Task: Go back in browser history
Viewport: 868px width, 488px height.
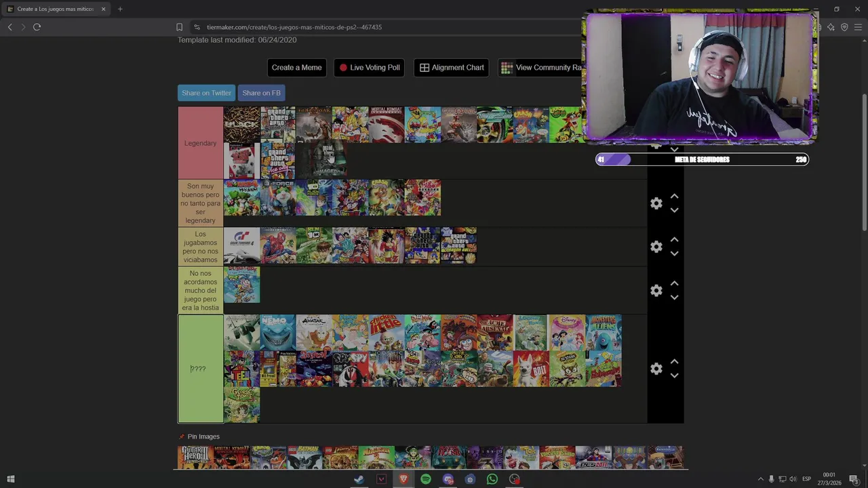Action: pos(9,27)
